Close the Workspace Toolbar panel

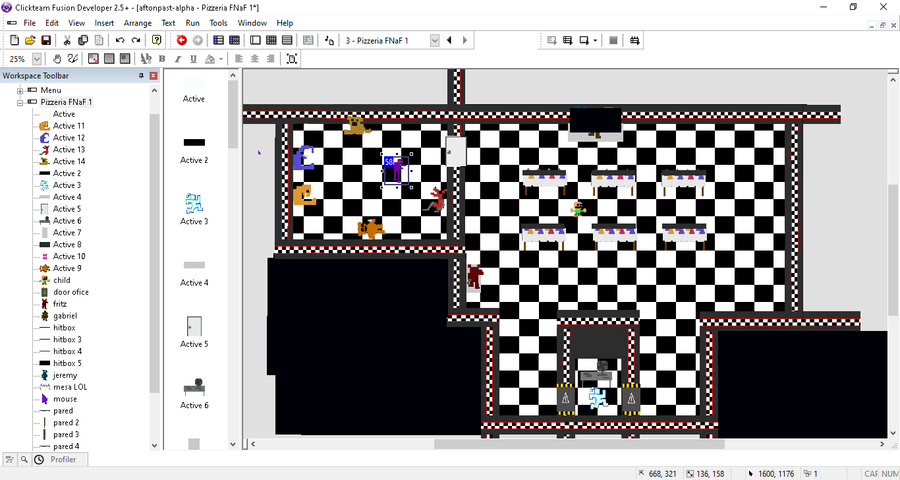click(x=153, y=76)
